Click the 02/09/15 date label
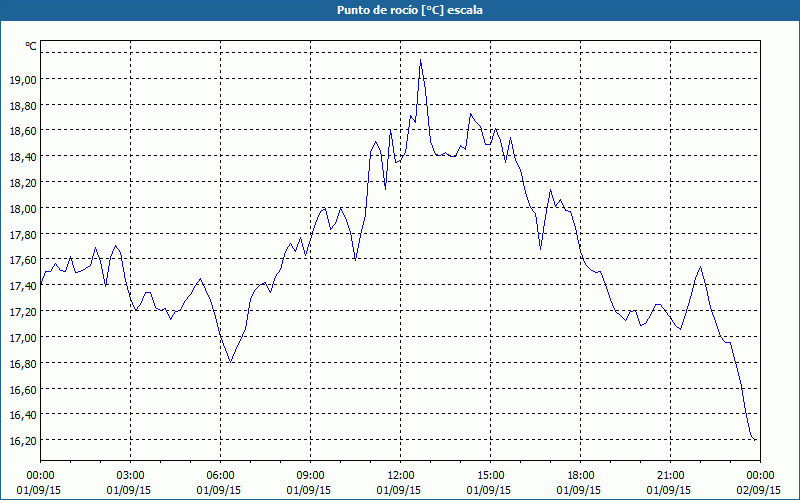The width and height of the screenshot is (800, 500). point(759,490)
